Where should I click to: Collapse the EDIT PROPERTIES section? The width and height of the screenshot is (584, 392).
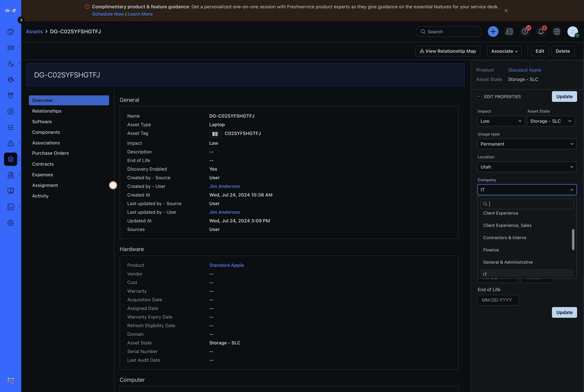tap(479, 97)
